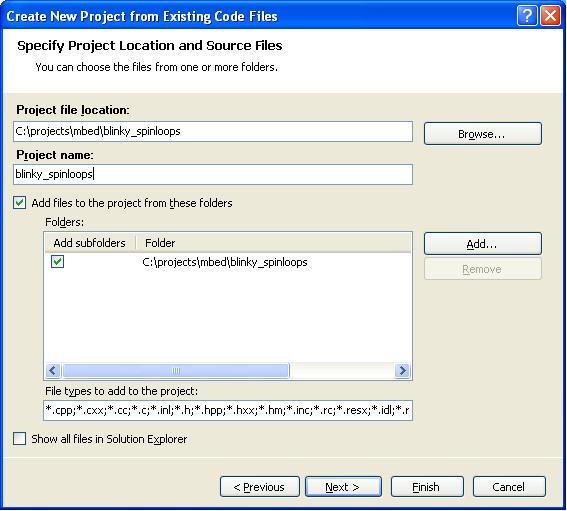Click the folder list right scroll arrow
567x511 pixels.
click(402, 370)
